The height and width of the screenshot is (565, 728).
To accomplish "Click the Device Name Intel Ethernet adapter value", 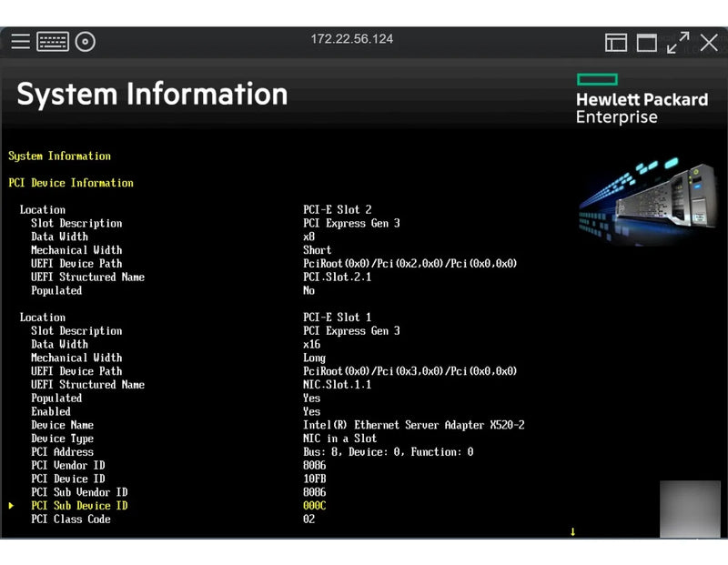I will 413,425.
